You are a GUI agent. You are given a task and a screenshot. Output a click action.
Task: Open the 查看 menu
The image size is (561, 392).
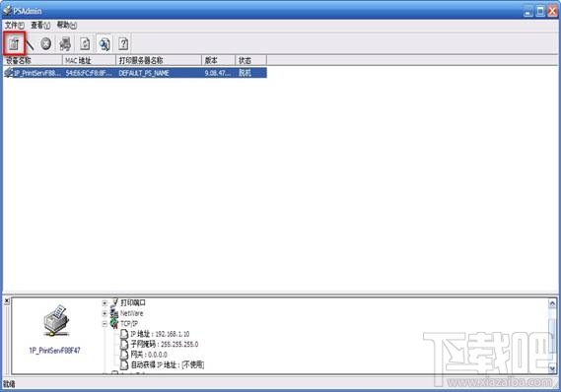coord(40,25)
